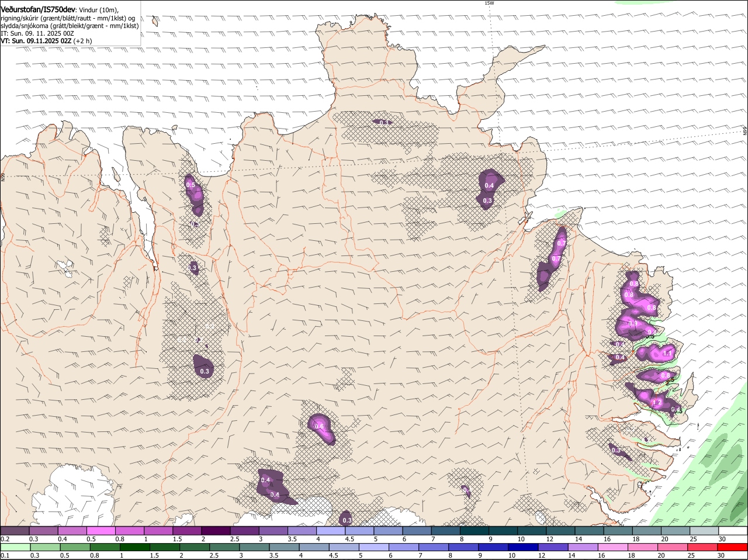Screen dimensions: 748x560
Task: Pick the 18 swatch in upper snow legend
Action: click(646, 531)
